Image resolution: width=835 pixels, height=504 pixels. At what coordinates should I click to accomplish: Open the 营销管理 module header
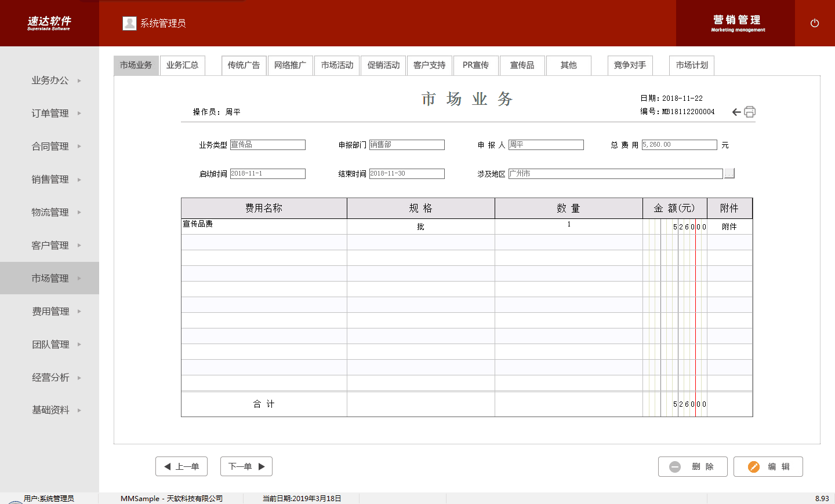pos(737,23)
